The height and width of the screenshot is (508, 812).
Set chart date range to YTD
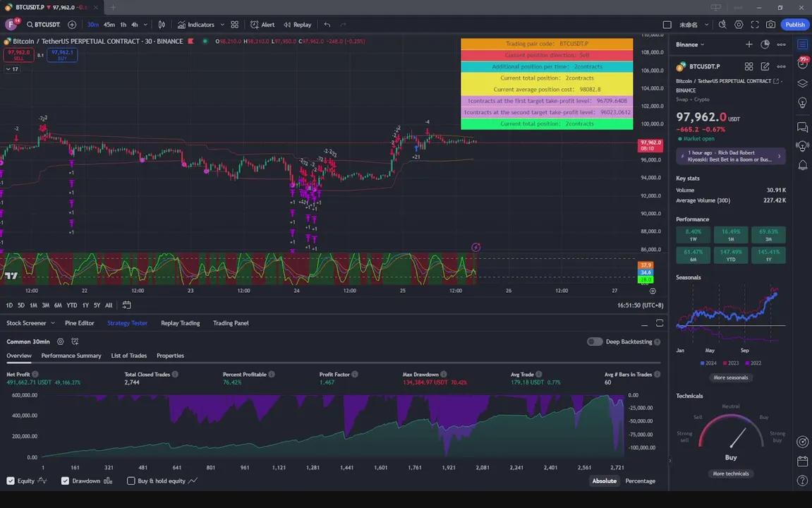(x=71, y=306)
